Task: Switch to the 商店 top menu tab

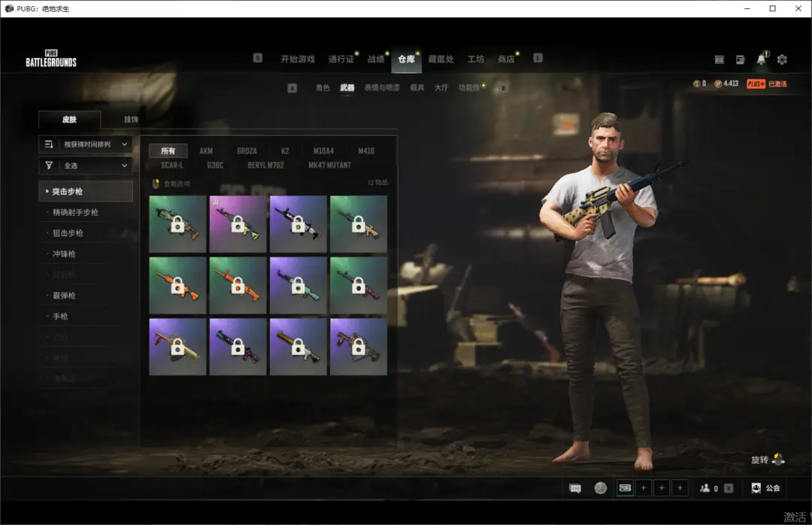Action: coord(506,59)
